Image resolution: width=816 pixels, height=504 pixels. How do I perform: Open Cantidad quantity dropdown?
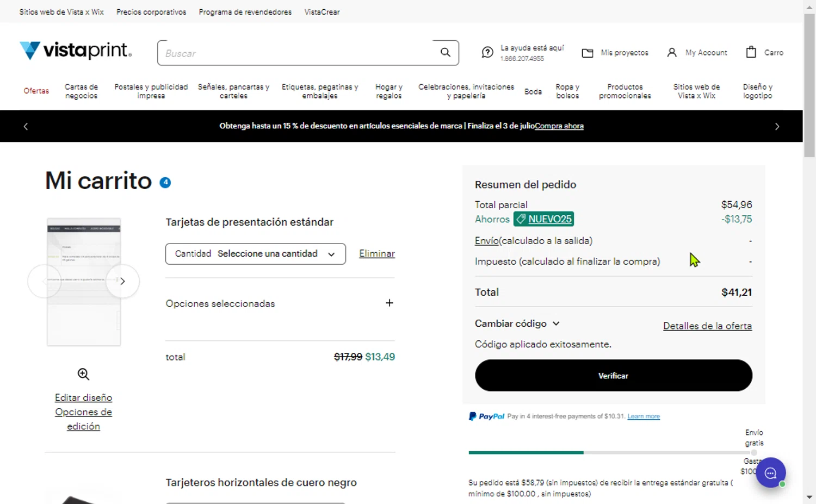pyautogui.click(x=256, y=254)
